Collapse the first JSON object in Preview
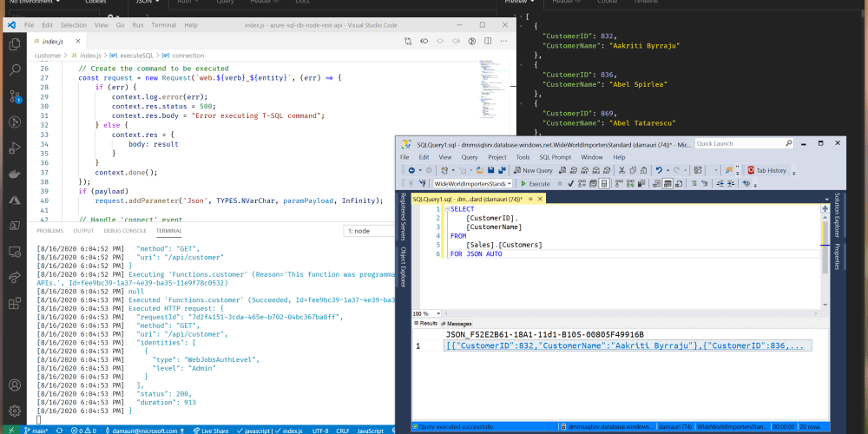 tap(521, 26)
